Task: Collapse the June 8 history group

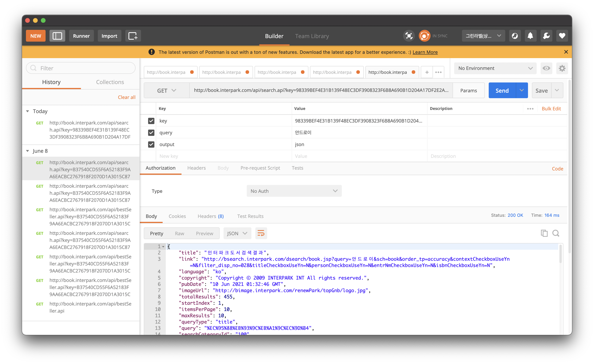Action: 27,151
